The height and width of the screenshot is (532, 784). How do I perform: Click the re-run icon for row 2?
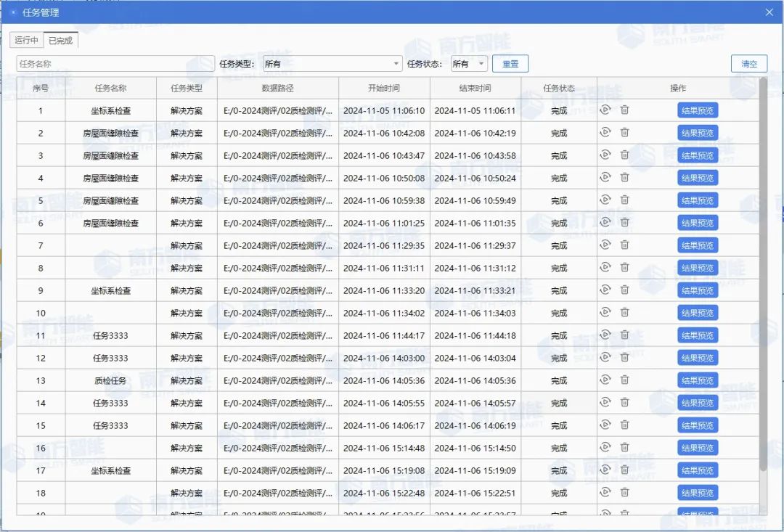coord(605,133)
